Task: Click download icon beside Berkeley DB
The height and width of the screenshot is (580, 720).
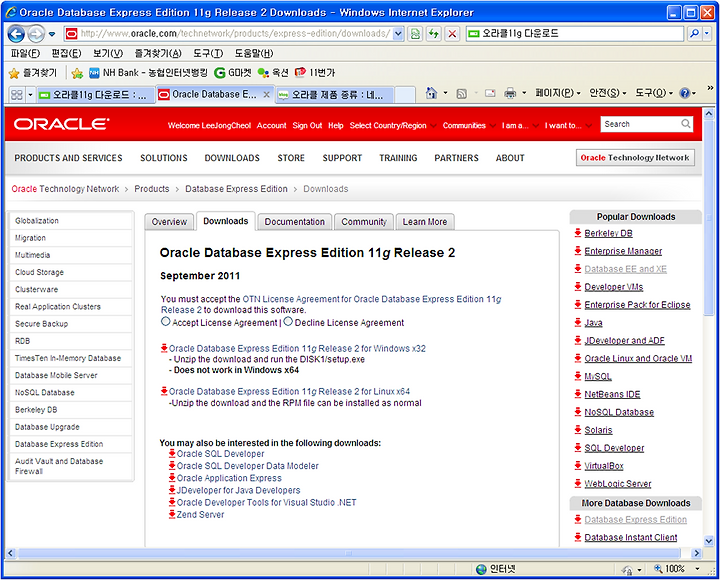Action: pos(578,233)
